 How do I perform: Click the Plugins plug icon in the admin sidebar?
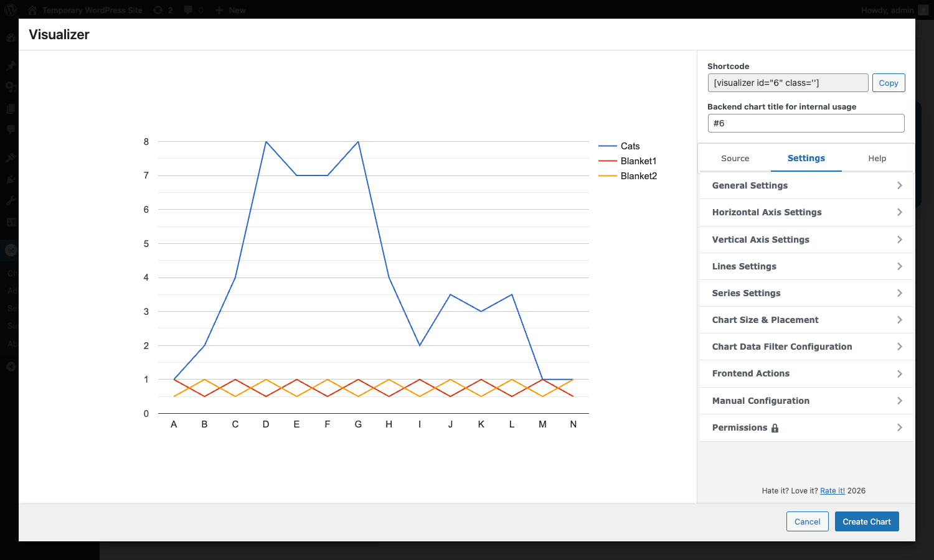[x=11, y=179]
